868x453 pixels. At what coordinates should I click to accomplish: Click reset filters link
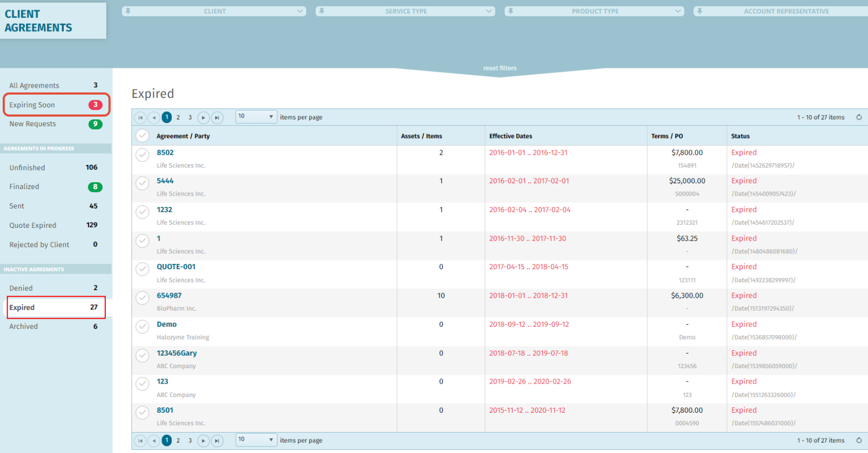pyautogui.click(x=500, y=68)
